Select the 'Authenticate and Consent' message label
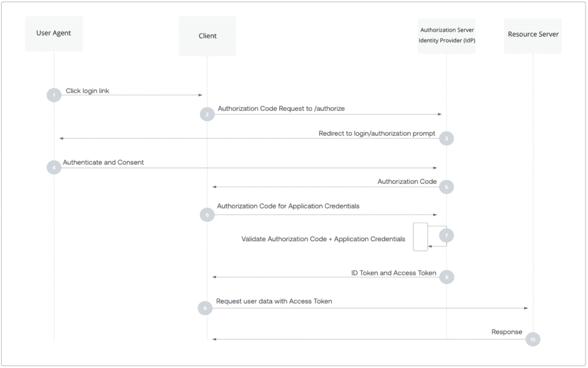 pos(103,162)
